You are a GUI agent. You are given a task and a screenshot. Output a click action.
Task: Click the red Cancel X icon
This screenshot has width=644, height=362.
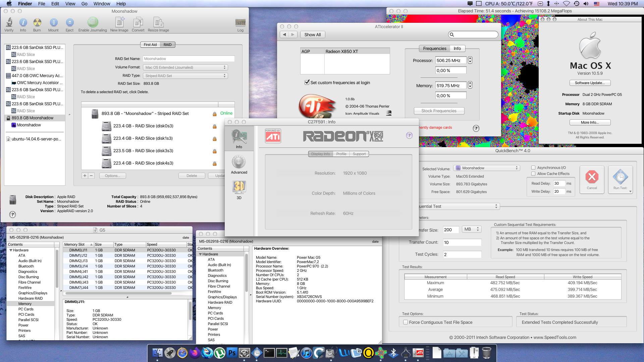[x=592, y=177]
